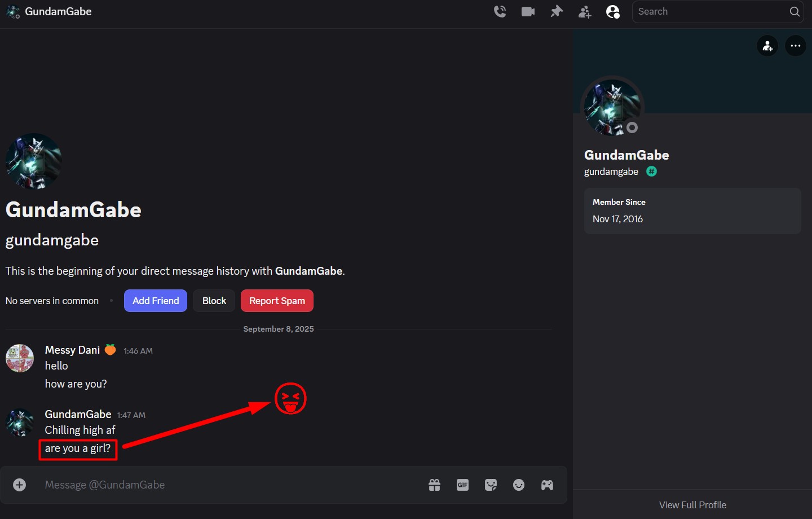Open the sticker picker

pyautogui.click(x=491, y=485)
